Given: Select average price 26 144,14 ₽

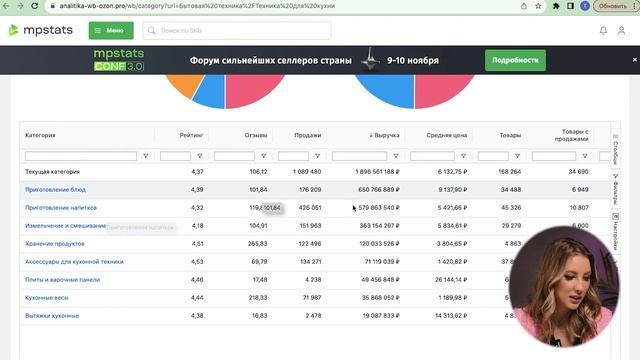Looking at the screenshot, I should click(x=451, y=280).
